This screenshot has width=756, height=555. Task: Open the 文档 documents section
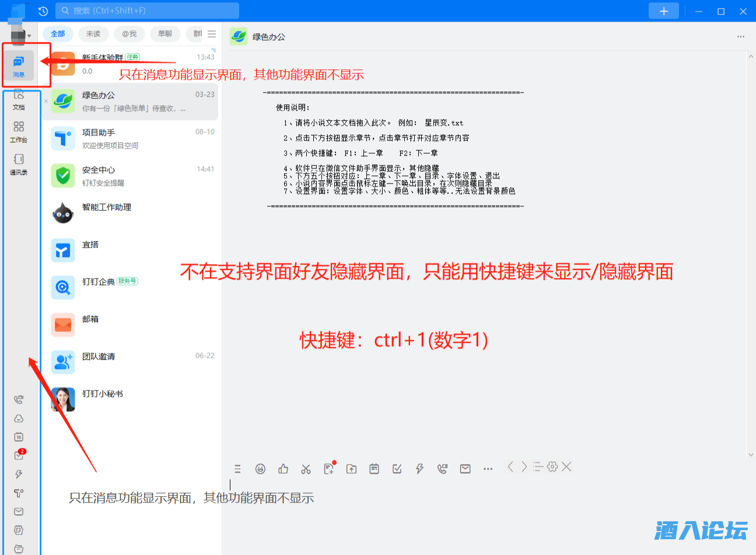pyautogui.click(x=19, y=99)
